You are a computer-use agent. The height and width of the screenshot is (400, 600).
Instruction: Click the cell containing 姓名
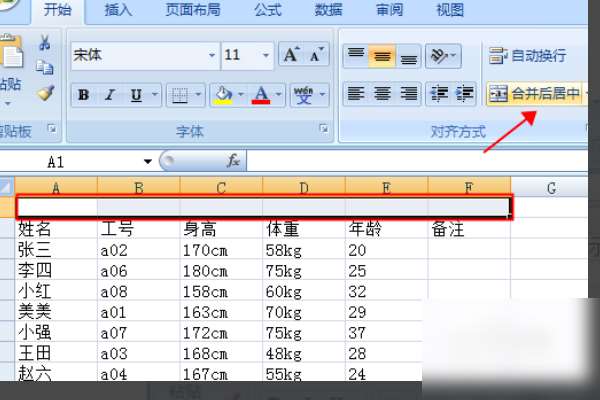pyautogui.click(x=56, y=229)
